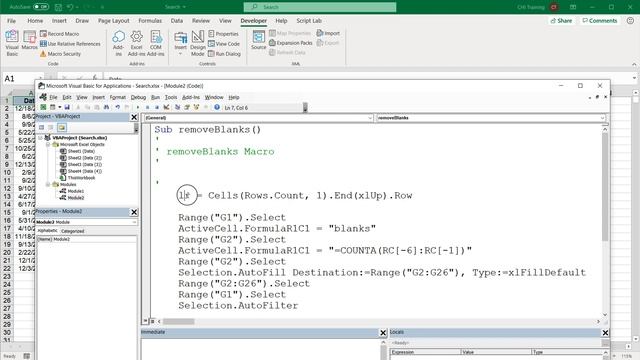Open the VBA editor Format menu

point(118,97)
